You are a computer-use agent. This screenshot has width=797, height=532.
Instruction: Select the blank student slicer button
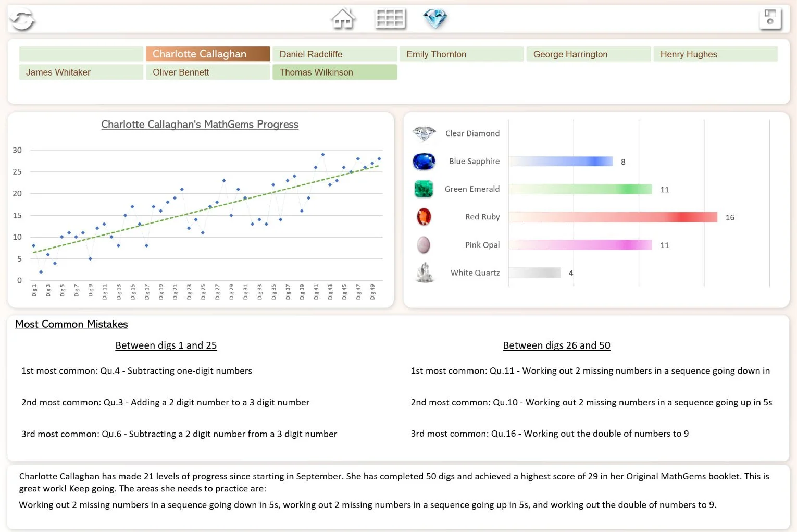coord(81,54)
